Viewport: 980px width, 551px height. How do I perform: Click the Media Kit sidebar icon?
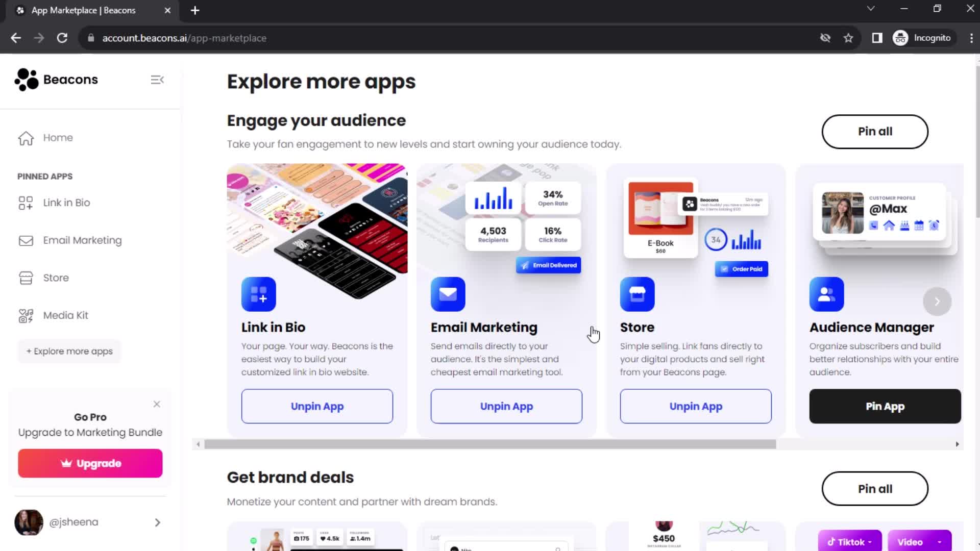pyautogui.click(x=26, y=315)
